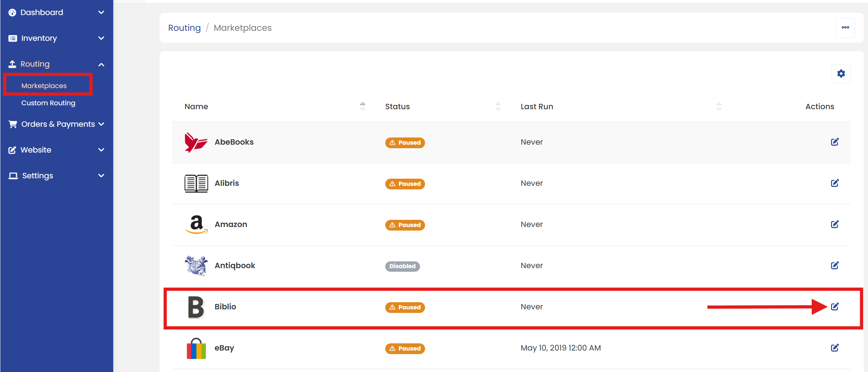
Task: Click the Settings laptop icon
Action: [x=13, y=176]
